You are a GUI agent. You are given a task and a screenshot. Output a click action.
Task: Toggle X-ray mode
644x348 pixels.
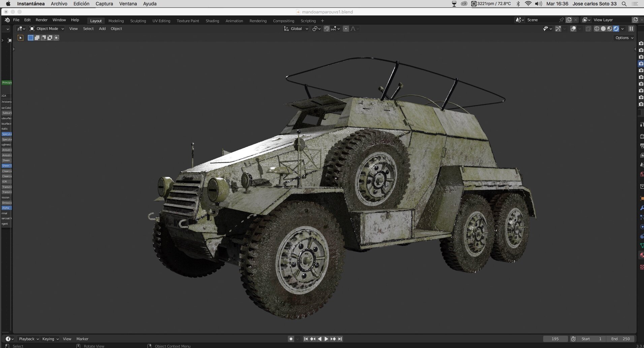(x=588, y=29)
